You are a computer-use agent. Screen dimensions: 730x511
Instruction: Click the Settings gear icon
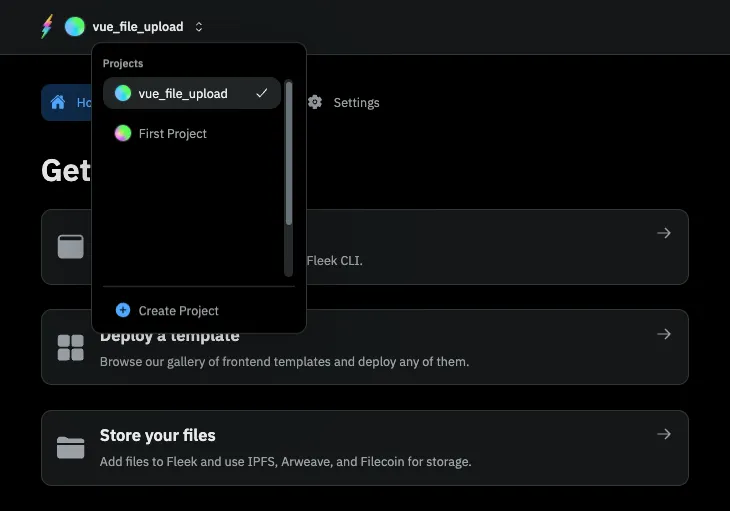315,102
